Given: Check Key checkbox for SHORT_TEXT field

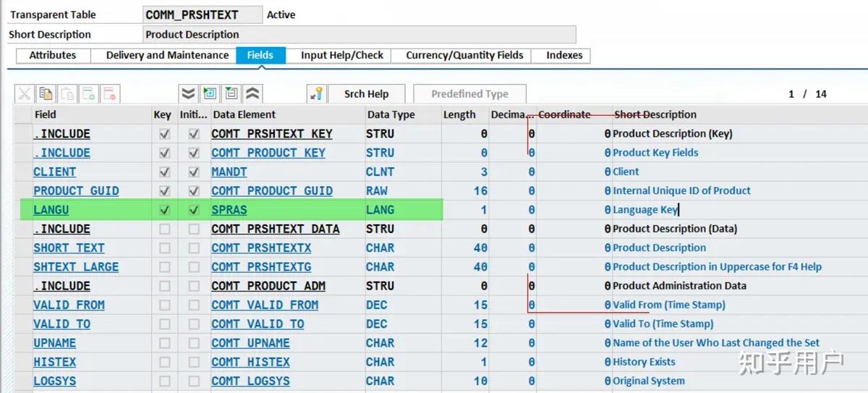Looking at the screenshot, I should pyautogui.click(x=164, y=248).
